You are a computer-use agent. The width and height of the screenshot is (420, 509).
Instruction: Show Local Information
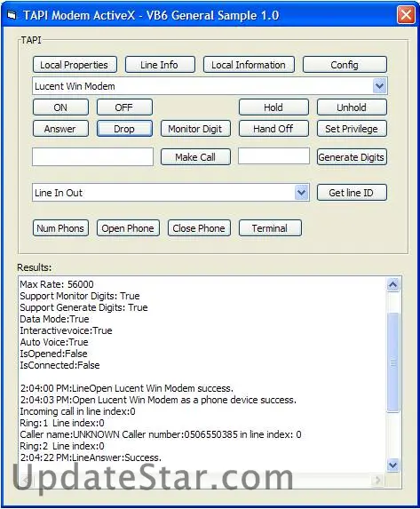point(249,65)
